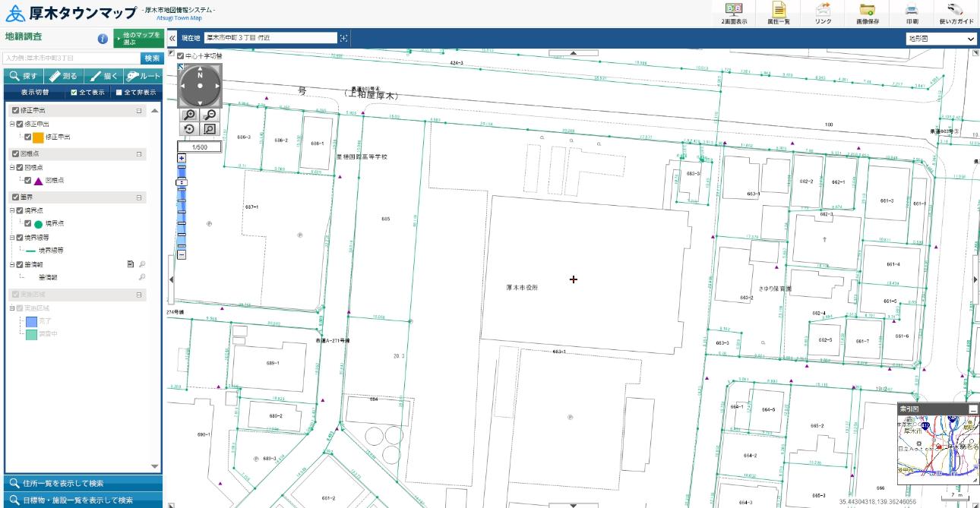
Task: Toggle the 図根点 section header checkbox
Action: pyautogui.click(x=15, y=154)
